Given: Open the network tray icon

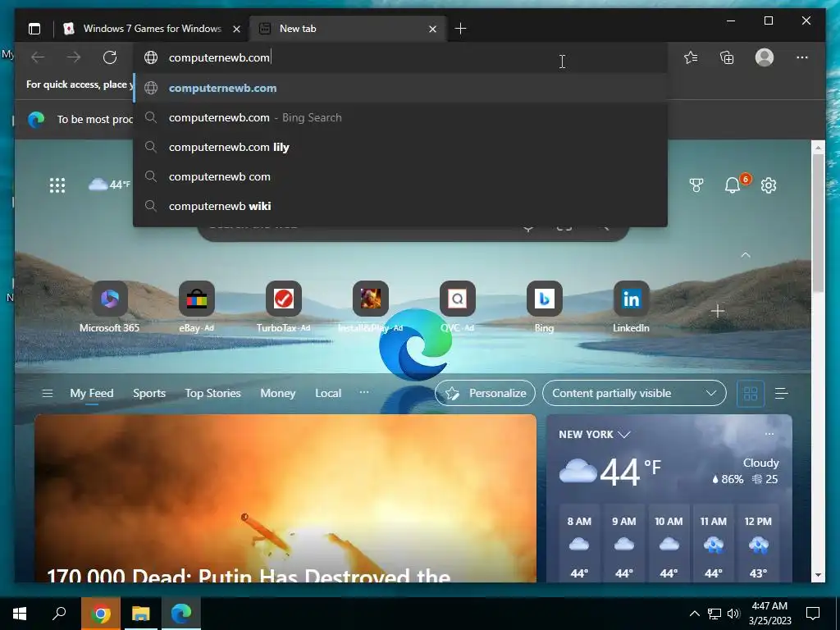Looking at the screenshot, I should [714, 614].
